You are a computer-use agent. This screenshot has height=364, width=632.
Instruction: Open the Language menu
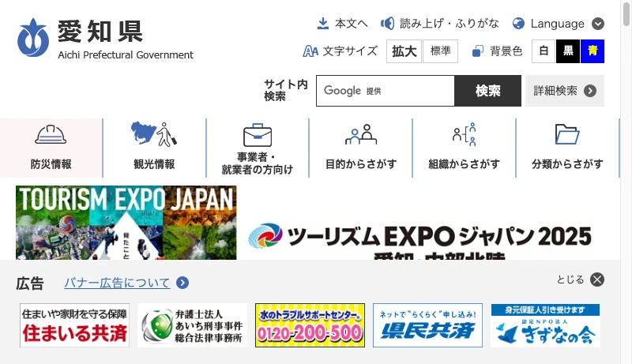pos(558,24)
